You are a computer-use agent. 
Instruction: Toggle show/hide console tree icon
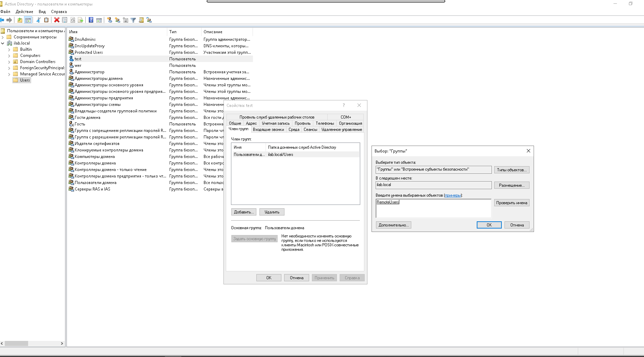28,20
